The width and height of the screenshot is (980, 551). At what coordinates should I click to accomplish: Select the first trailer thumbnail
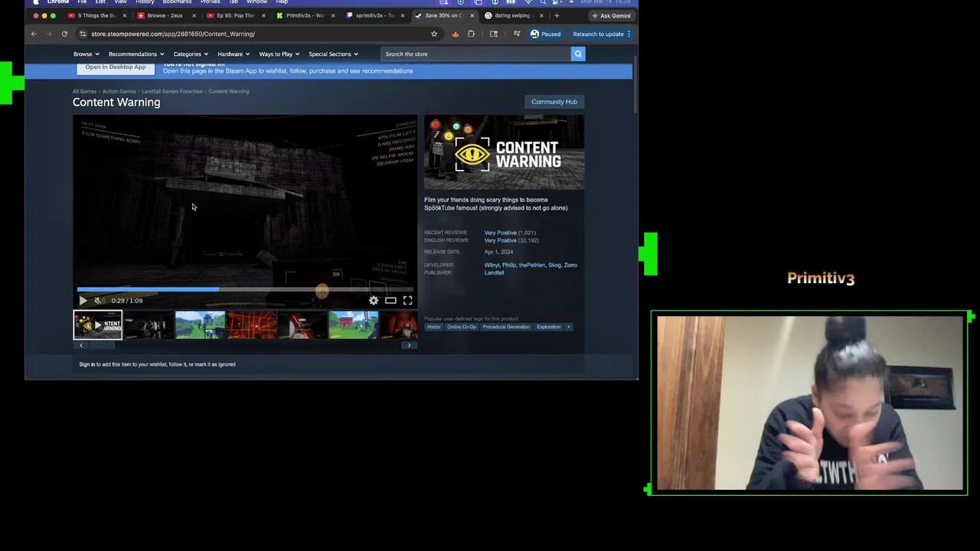(x=97, y=324)
